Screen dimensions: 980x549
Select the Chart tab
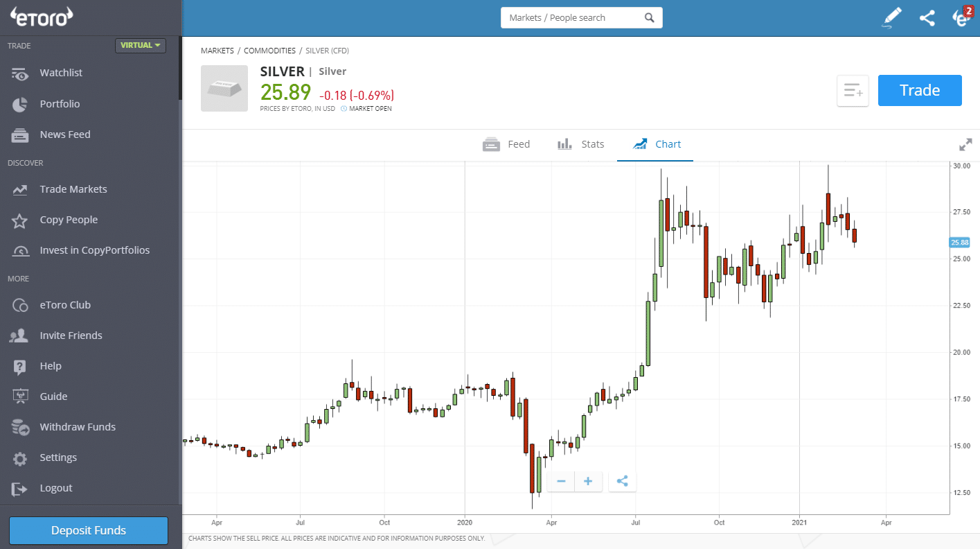pyautogui.click(x=657, y=144)
